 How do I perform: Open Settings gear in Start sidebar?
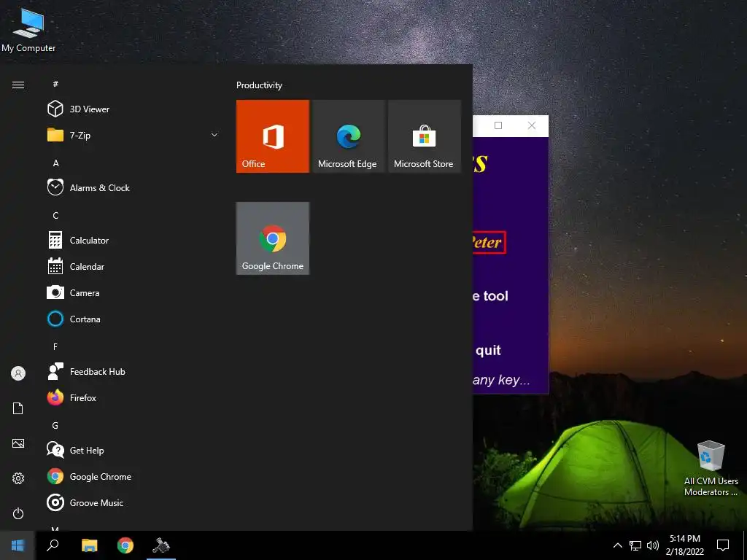(18, 478)
